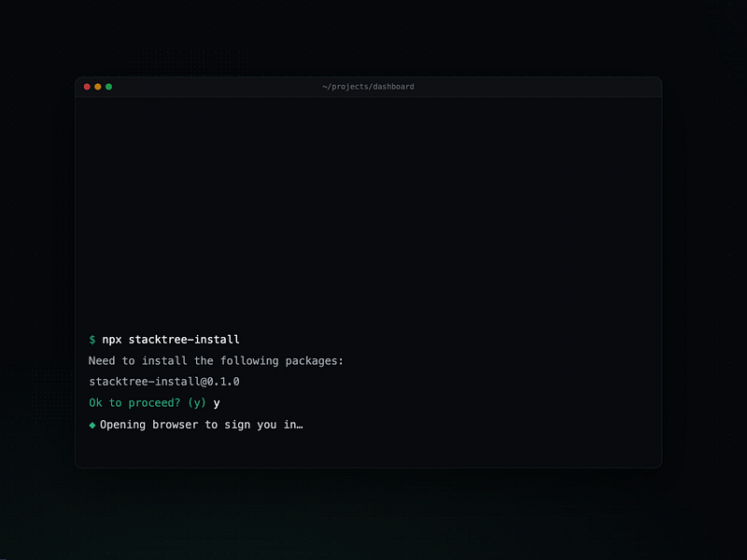Select the 'stacktree-install@0.1.0' package line
This screenshot has height=560, width=747.
point(164,382)
